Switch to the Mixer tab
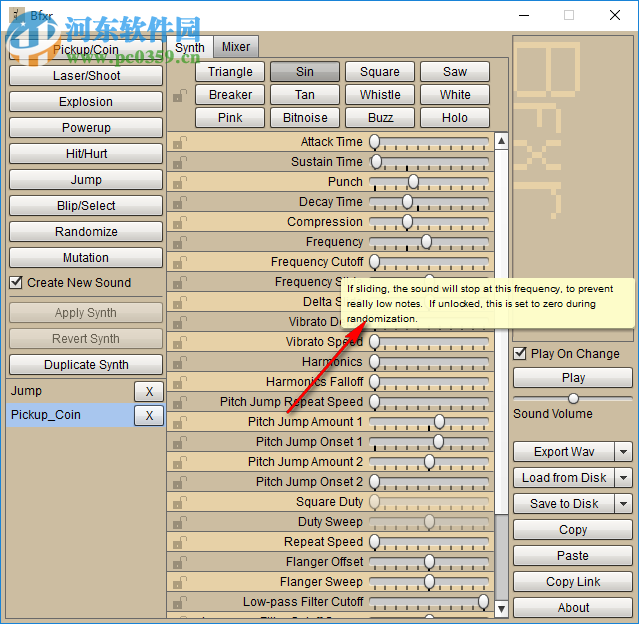Image resolution: width=639 pixels, height=624 pixels. pyautogui.click(x=236, y=47)
